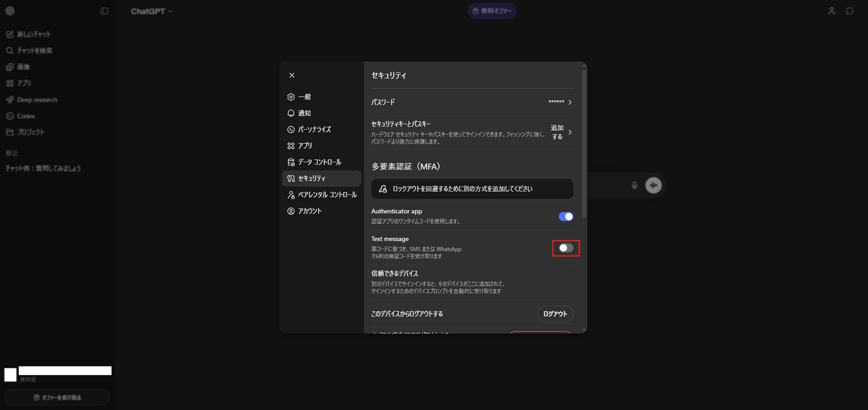Image resolution: width=868 pixels, height=410 pixels.
Task: Click the temporary chat icon top right
Action: [x=850, y=11]
